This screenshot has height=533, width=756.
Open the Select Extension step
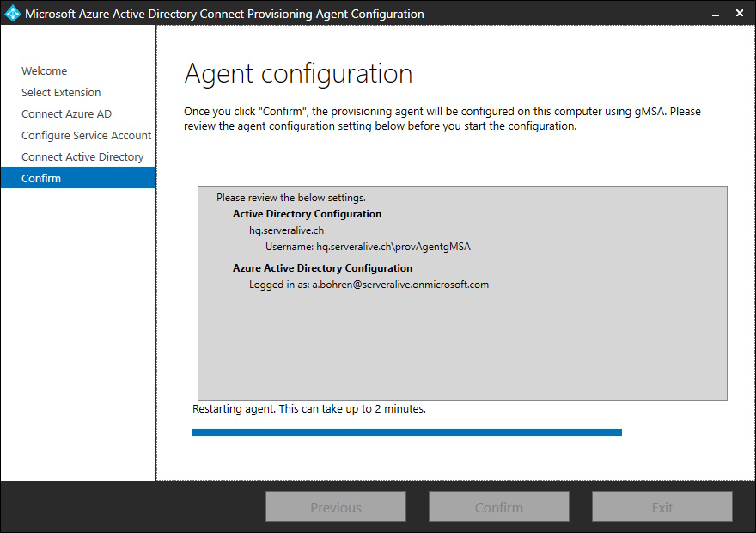point(61,92)
